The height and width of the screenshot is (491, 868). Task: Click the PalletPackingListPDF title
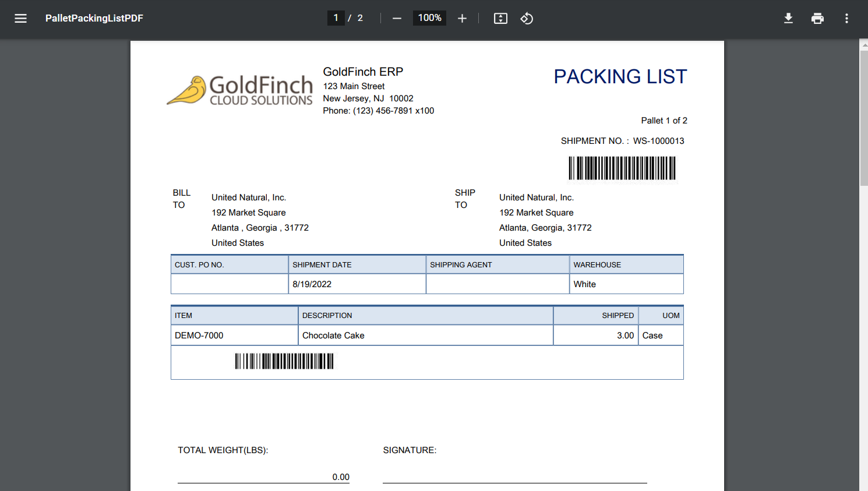94,18
